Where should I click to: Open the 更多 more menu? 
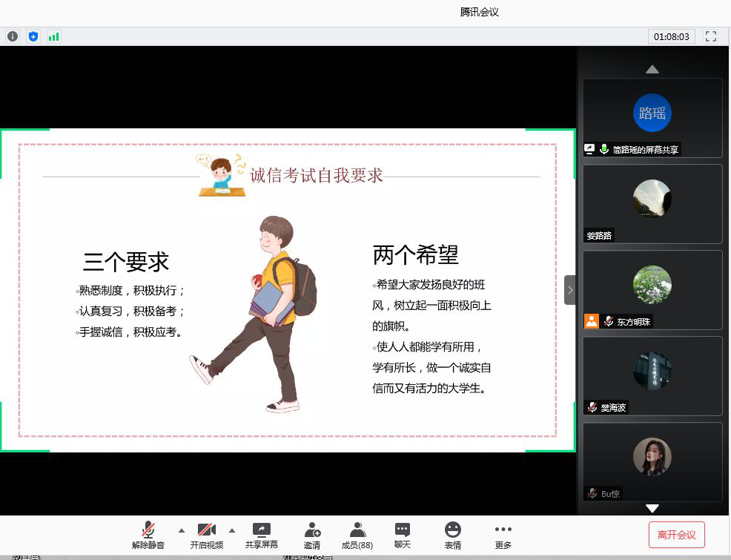[x=503, y=535]
